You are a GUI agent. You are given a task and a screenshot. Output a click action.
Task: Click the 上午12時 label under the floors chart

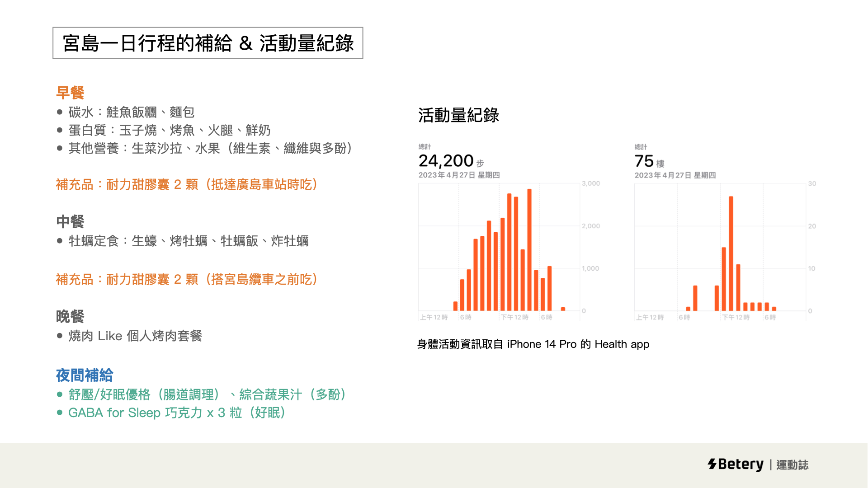650,317
